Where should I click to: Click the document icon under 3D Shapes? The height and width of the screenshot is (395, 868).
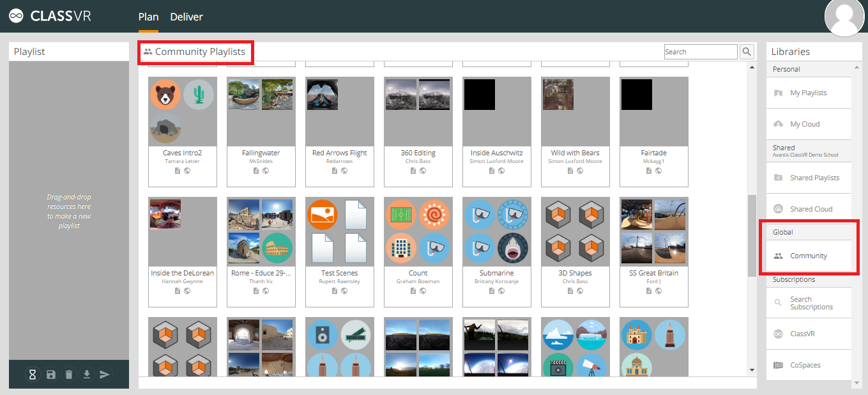570,291
